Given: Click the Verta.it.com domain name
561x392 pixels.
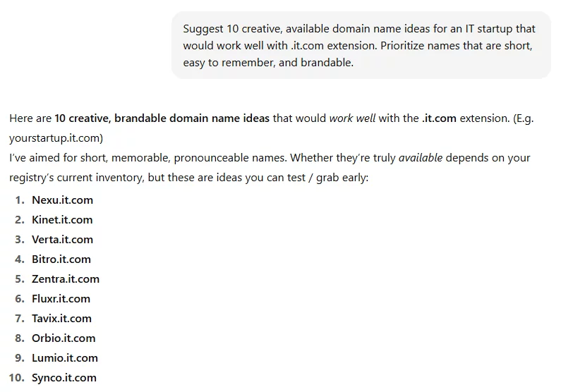Looking at the screenshot, I should pos(62,240).
